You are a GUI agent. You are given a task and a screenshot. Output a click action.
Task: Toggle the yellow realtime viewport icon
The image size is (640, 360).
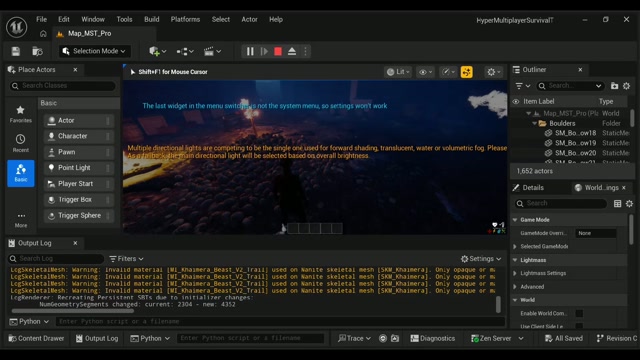[467, 72]
